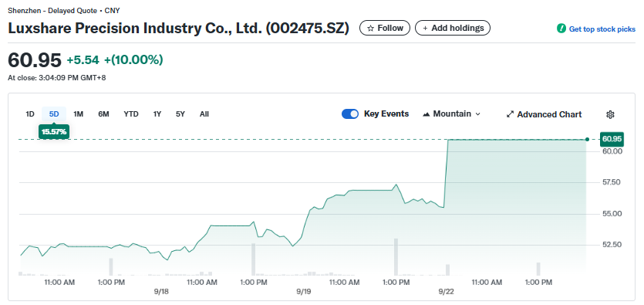Switch to the 6M range
Viewport: 644px width, 305px height.
point(103,114)
